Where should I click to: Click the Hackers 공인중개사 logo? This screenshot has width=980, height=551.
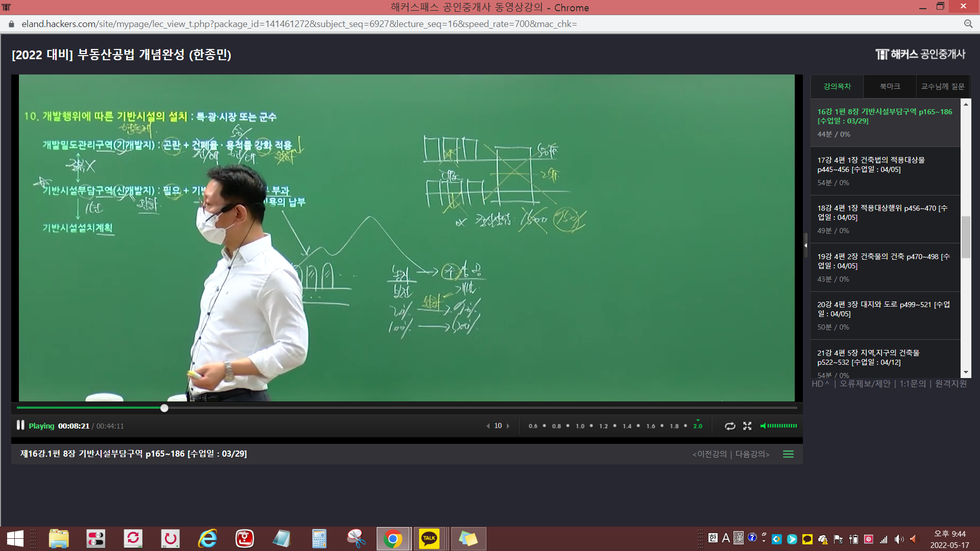pyautogui.click(x=920, y=54)
